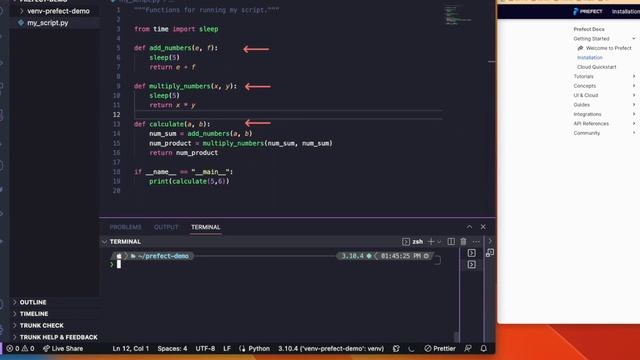Click Ln 12, Col 1 in status bar
The height and width of the screenshot is (360, 640).
coord(131,349)
